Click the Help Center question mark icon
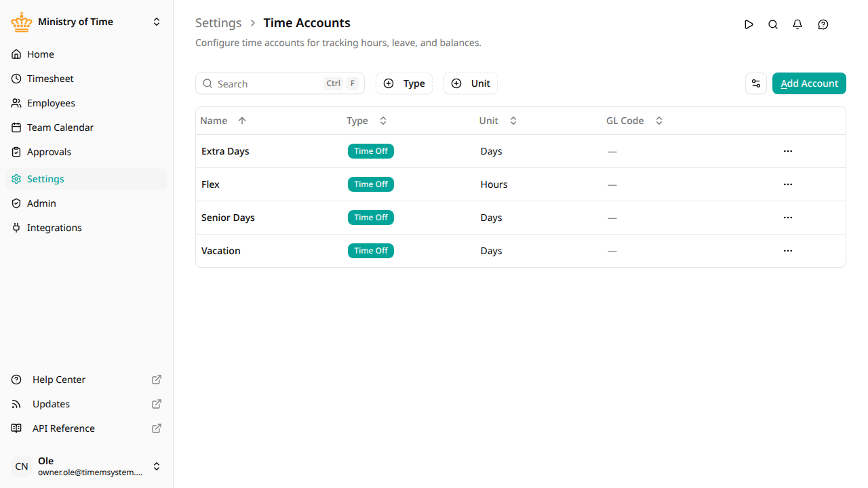 pyautogui.click(x=16, y=380)
